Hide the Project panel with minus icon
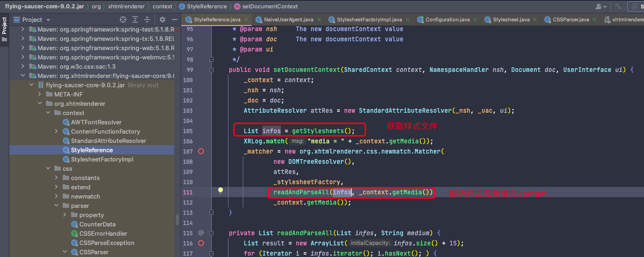644x257 pixels. (175, 19)
